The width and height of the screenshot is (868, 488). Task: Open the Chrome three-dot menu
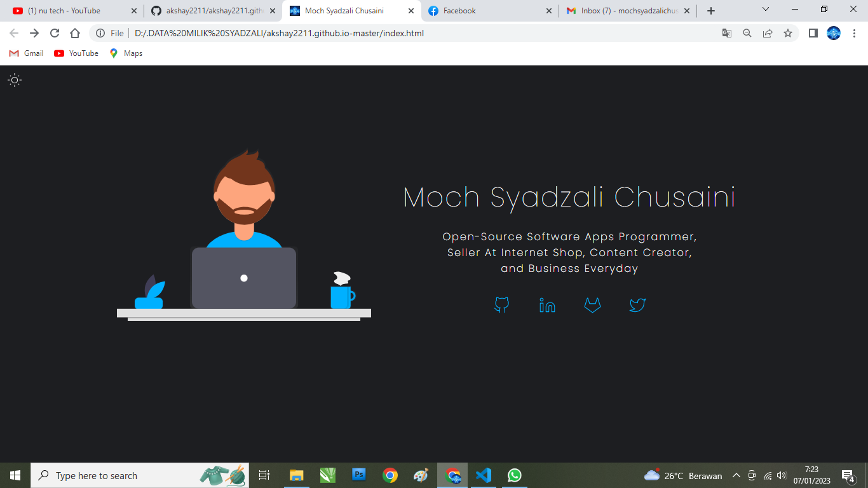pyautogui.click(x=854, y=33)
